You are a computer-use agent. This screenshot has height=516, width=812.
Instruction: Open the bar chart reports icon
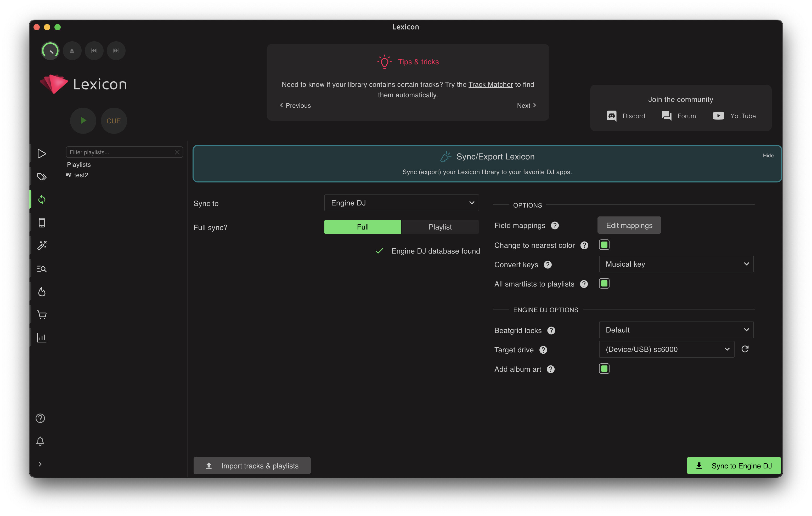pyautogui.click(x=42, y=338)
